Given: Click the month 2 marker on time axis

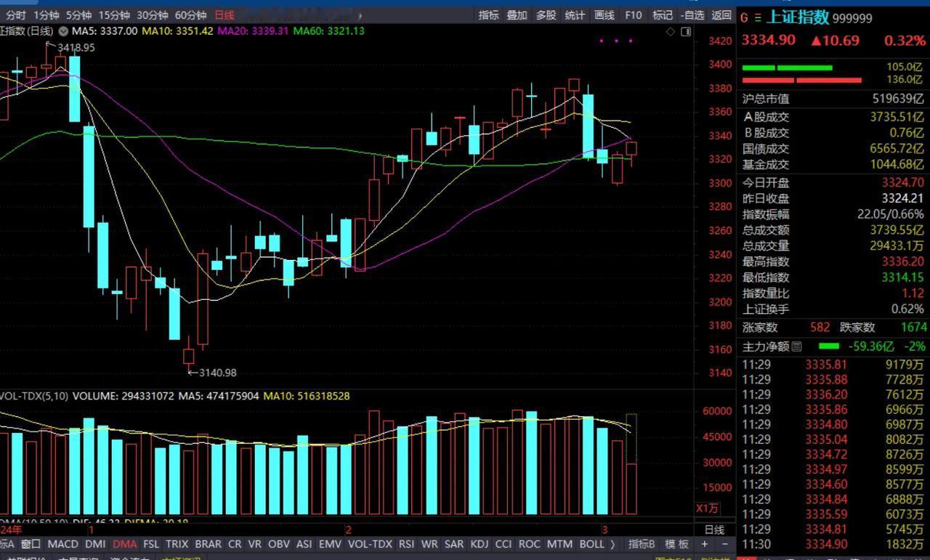Looking at the screenshot, I should point(349,529).
